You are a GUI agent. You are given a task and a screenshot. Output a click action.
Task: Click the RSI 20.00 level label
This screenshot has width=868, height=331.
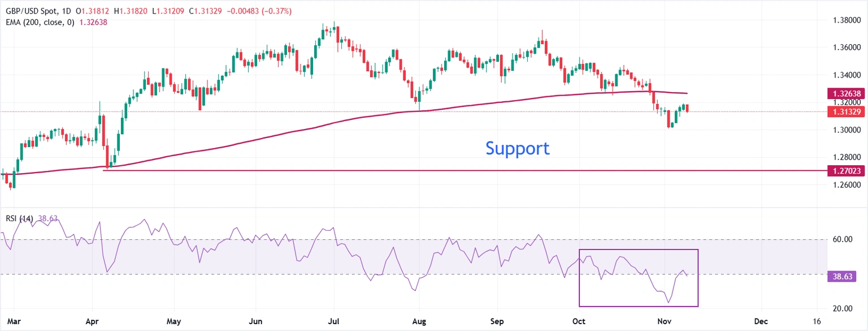point(842,308)
